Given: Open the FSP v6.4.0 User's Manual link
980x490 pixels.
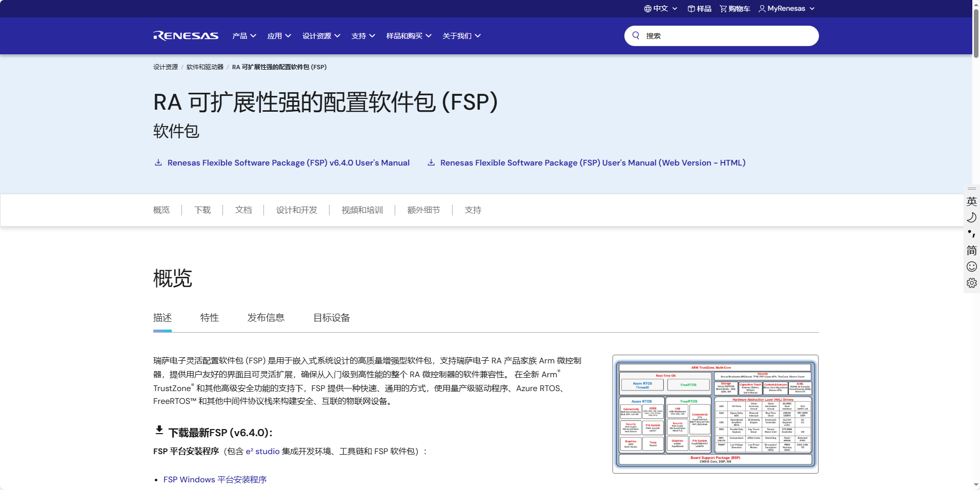Looking at the screenshot, I should 289,162.
